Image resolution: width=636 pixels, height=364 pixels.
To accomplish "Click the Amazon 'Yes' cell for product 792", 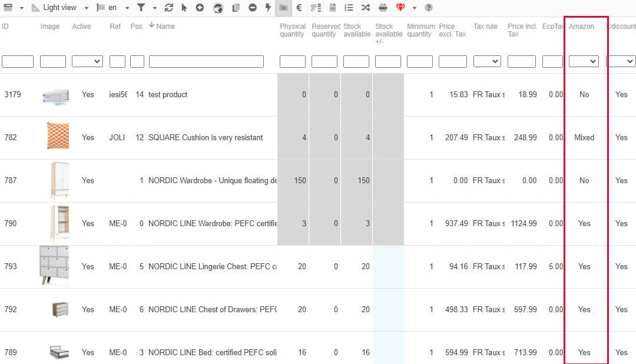I will (x=584, y=310).
